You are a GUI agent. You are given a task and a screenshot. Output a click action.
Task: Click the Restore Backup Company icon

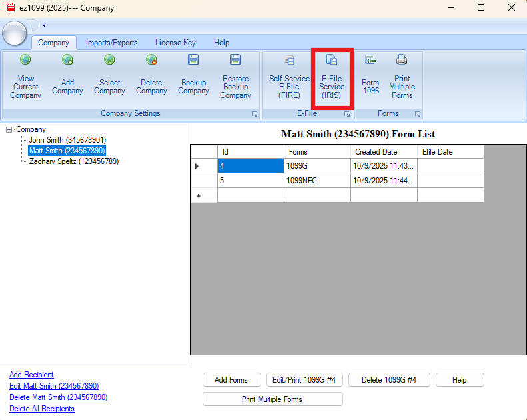(x=235, y=60)
